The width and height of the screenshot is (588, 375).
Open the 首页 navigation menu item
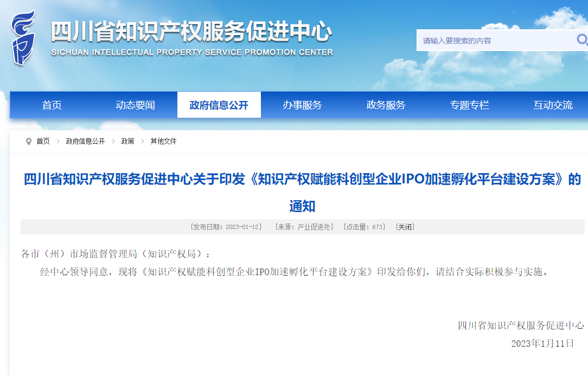coord(52,105)
